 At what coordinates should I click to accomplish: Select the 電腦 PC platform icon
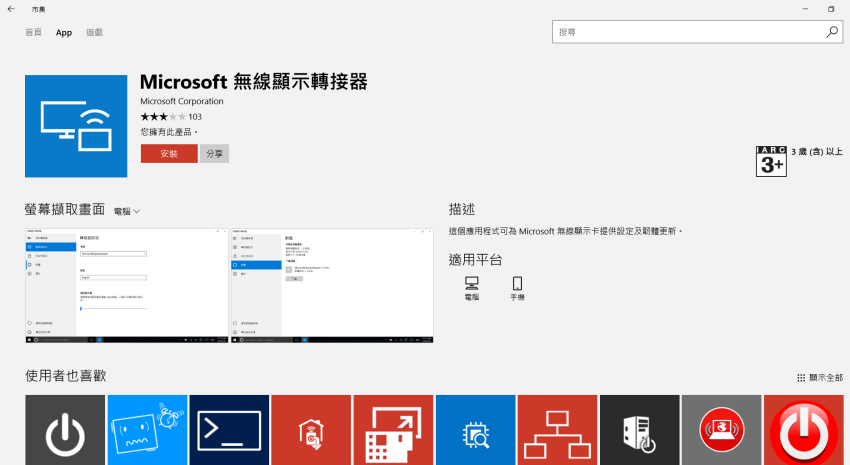472,288
